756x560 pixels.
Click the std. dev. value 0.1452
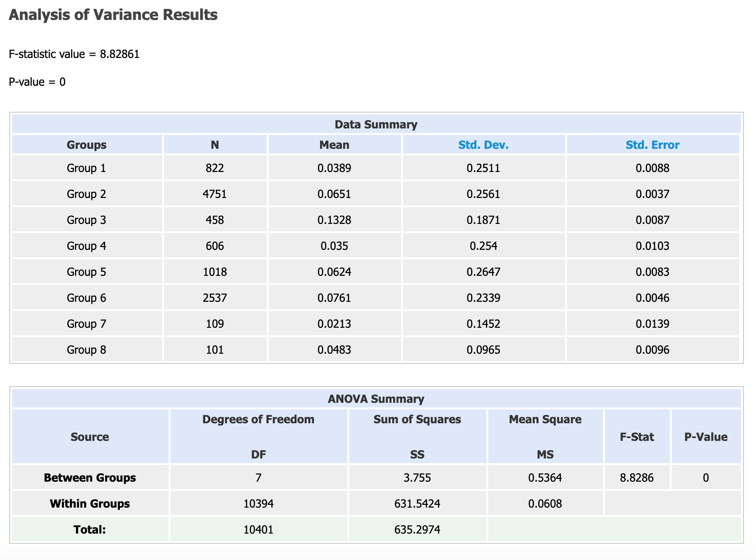point(484,324)
